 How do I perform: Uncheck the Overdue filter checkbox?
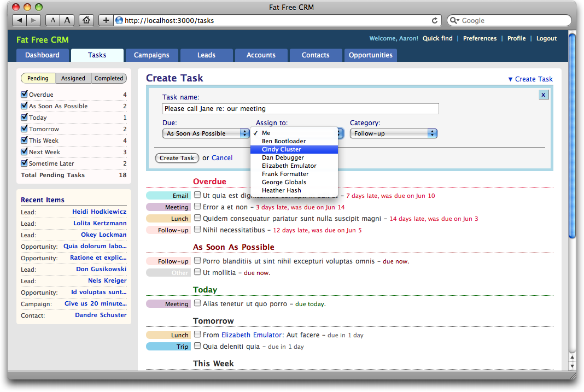point(24,95)
